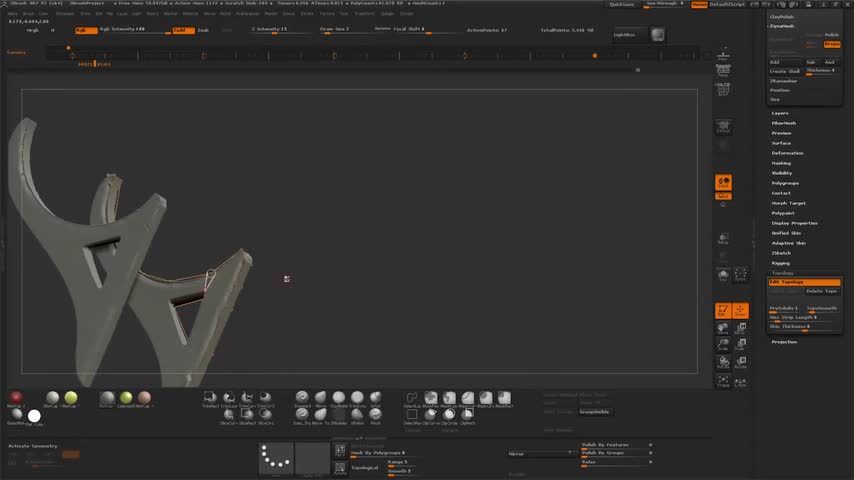Image resolution: width=854 pixels, height=480 pixels.
Task: Toggle Zadd sculpting mode
Action: [184, 30]
